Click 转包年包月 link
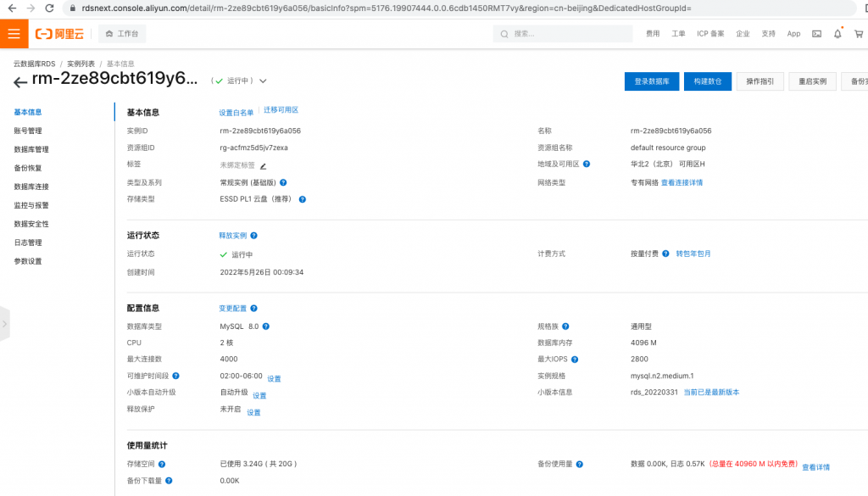Viewport: 868px width, 496px height. (693, 254)
